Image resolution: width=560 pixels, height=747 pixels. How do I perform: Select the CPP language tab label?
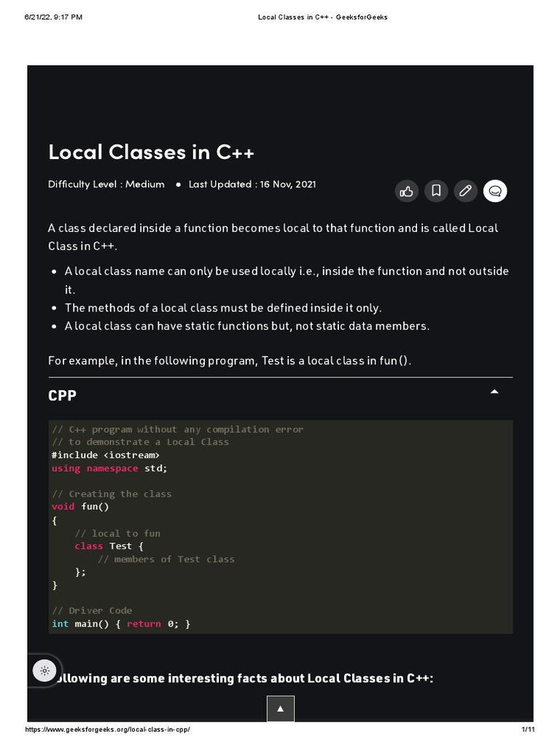point(62,395)
